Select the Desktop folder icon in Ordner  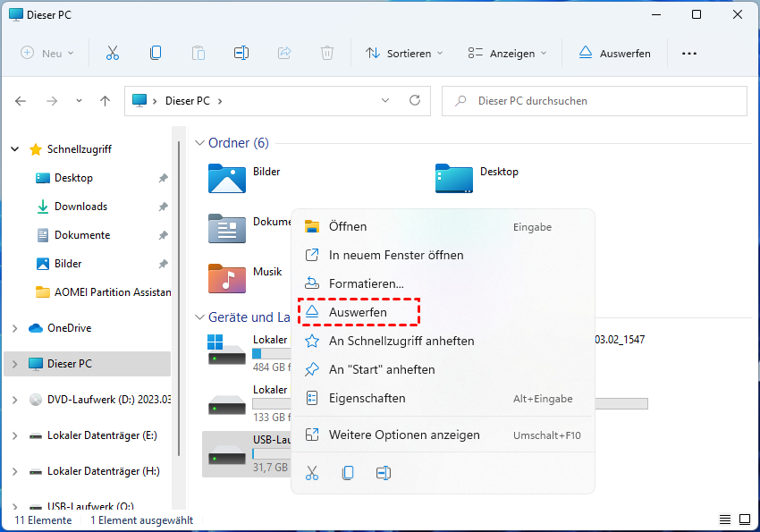click(x=453, y=178)
